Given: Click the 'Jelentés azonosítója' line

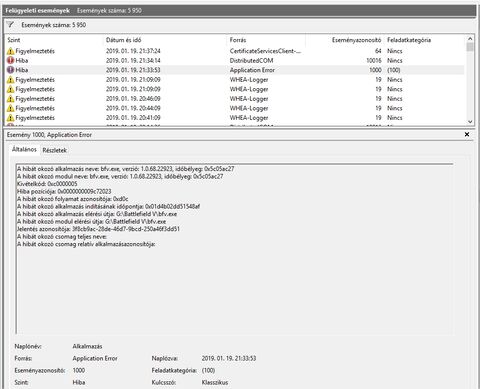Looking at the screenshot, I should 98,229.
